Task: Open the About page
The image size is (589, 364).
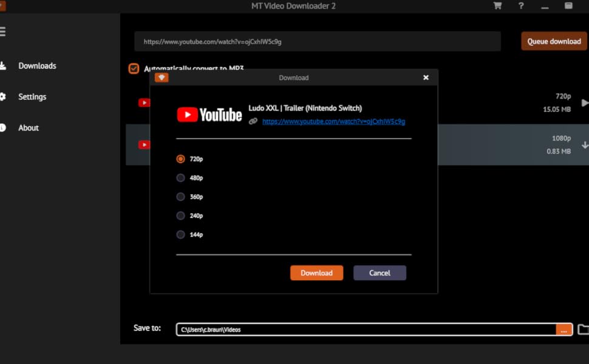Action: pyautogui.click(x=28, y=127)
